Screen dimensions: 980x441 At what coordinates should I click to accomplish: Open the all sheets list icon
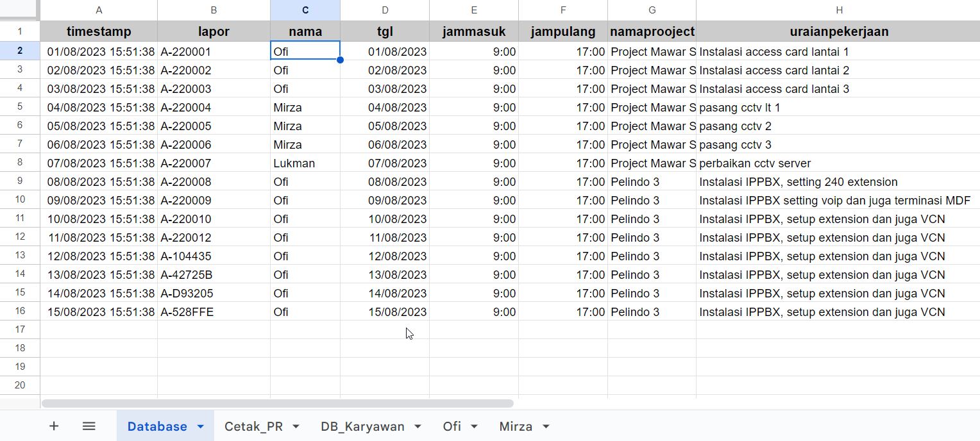point(89,426)
